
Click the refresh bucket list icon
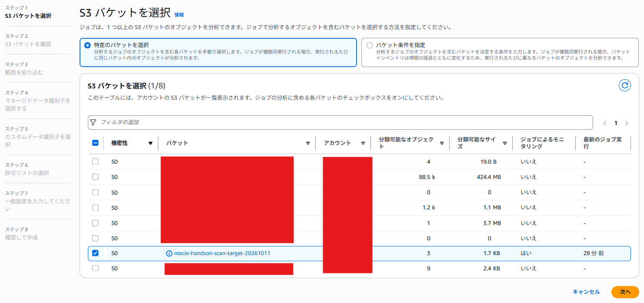point(625,85)
